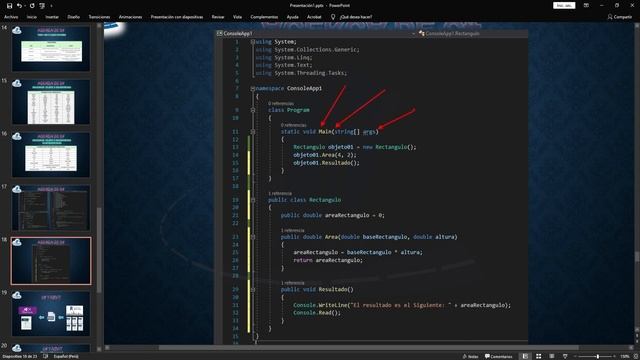Fit slide to current window icon
640x360 pixels.
tap(636, 356)
